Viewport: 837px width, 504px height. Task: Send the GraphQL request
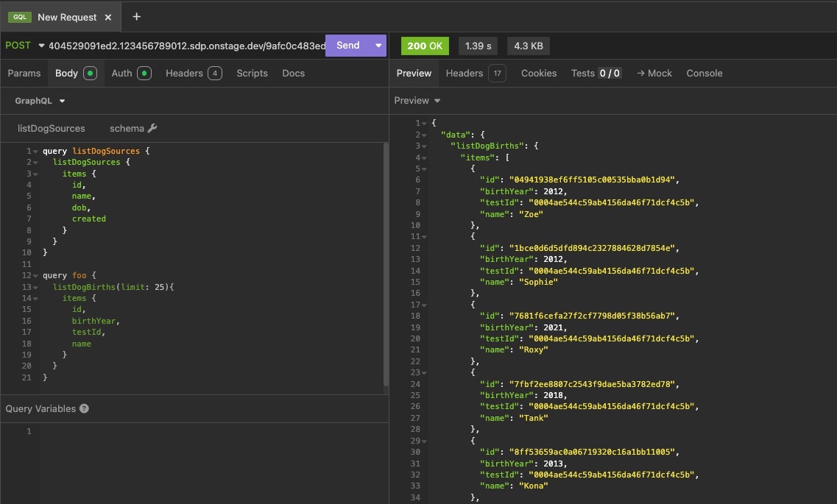click(x=348, y=46)
